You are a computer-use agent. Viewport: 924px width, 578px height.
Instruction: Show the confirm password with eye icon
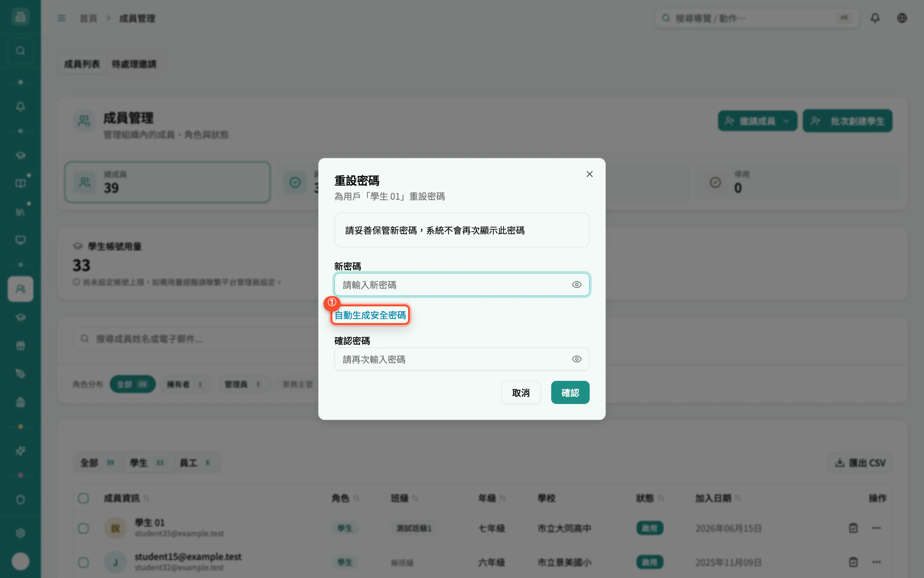coord(577,359)
